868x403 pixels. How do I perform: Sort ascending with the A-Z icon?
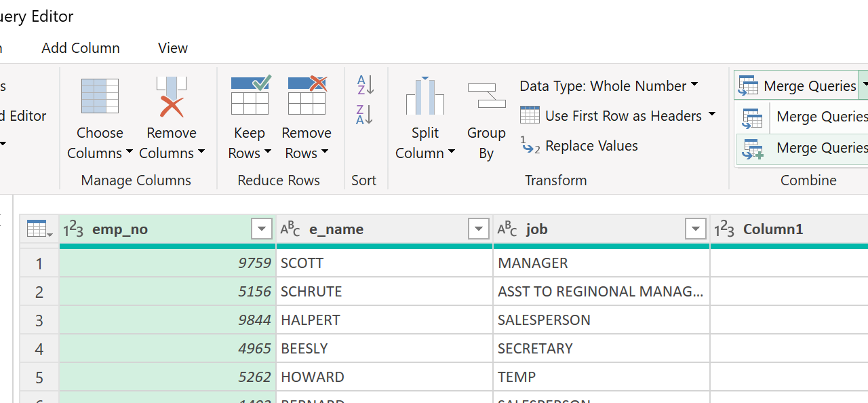click(365, 85)
